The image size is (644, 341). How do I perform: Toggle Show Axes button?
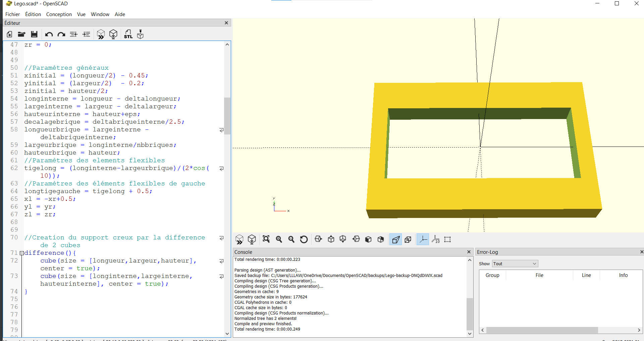pos(423,239)
